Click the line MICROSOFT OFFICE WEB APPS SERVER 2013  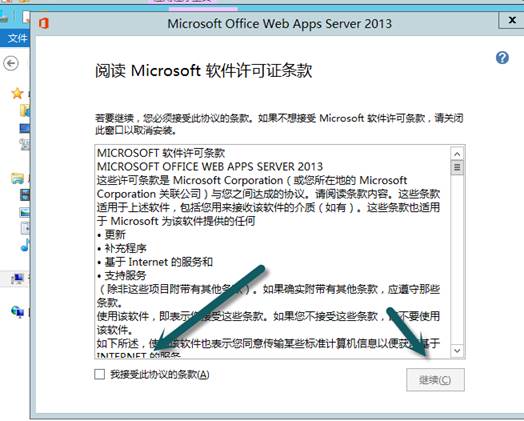[x=210, y=166]
